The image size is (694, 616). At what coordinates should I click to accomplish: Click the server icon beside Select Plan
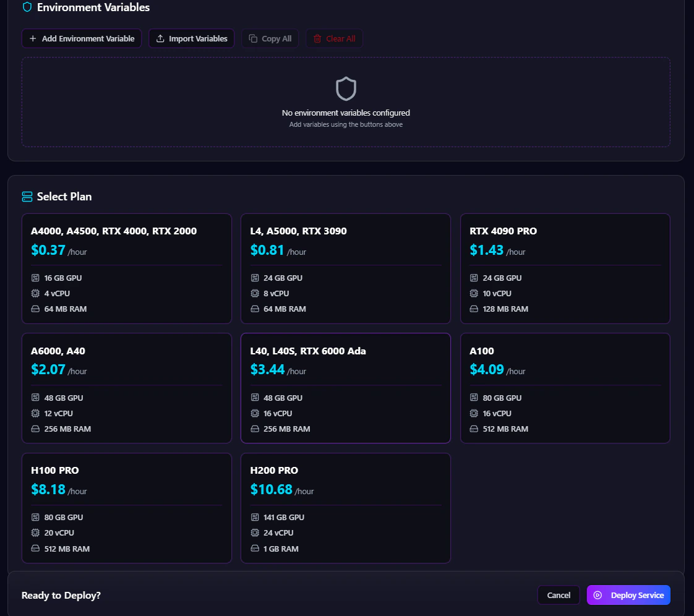click(27, 197)
